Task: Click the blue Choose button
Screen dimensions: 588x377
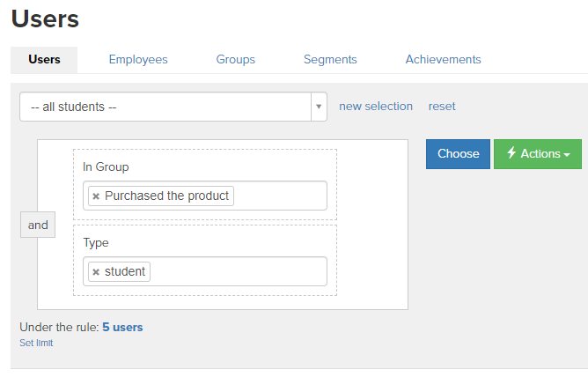Action: [458, 154]
